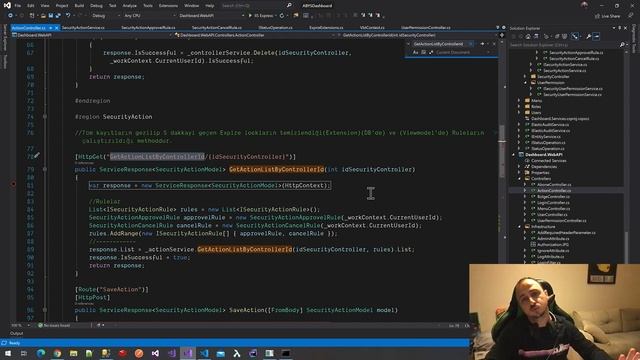The width and height of the screenshot is (640, 360).
Task: Open the ActionController class navigation dropdown
Action: (x=255, y=35)
